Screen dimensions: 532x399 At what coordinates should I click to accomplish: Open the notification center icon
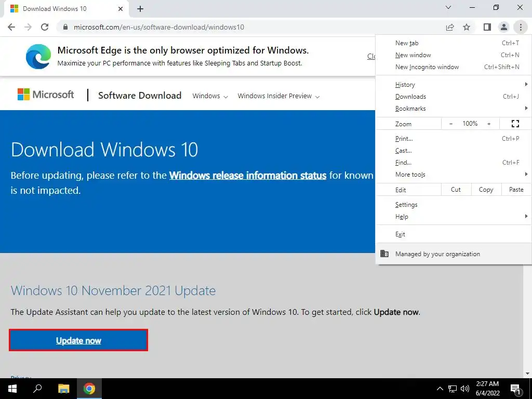coord(515,389)
